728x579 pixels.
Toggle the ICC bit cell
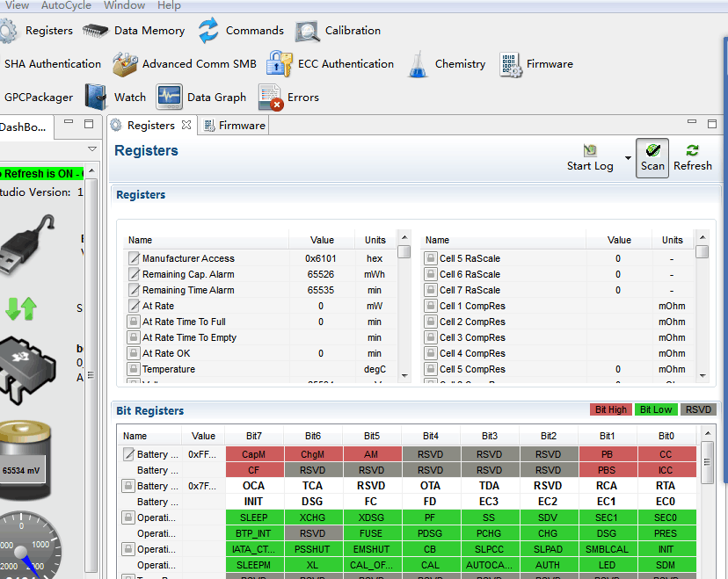(666, 470)
